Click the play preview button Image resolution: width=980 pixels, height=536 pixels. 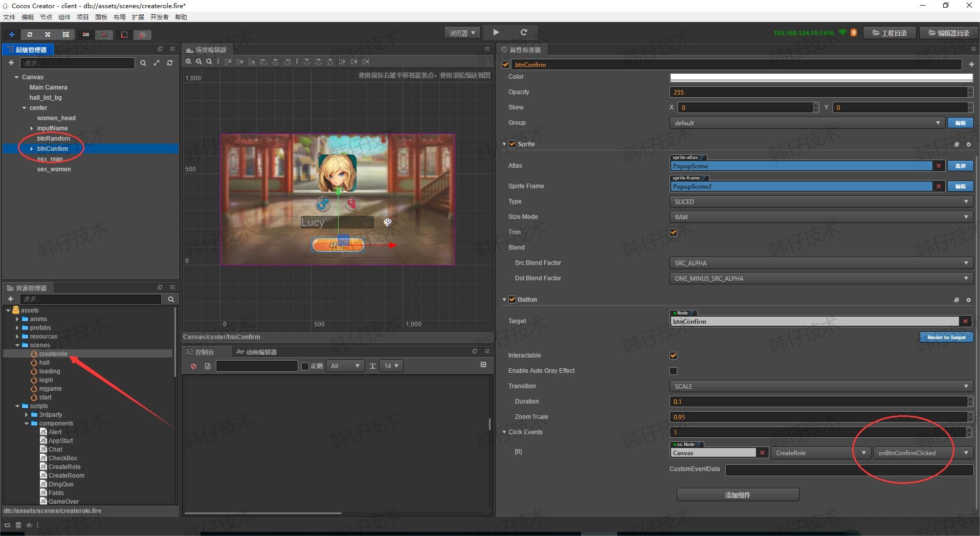point(496,32)
